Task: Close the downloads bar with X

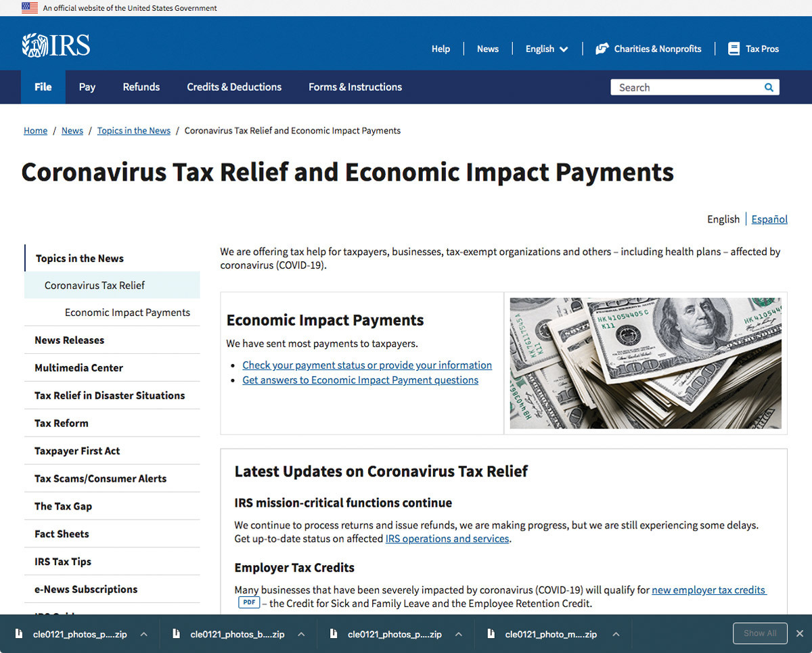Action: (x=799, y=633)
